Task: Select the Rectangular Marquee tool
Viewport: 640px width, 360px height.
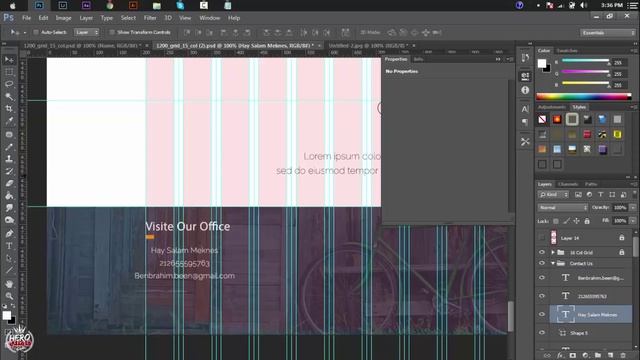Action: [9, 72]
